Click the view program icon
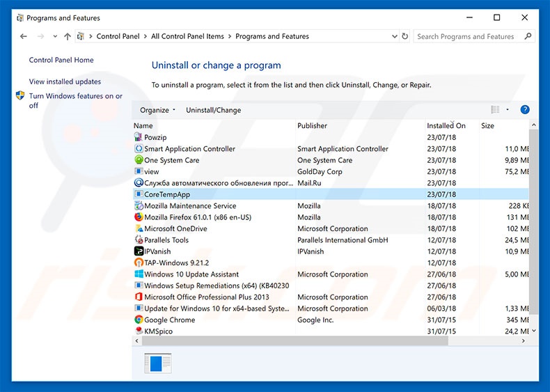 pos(139,171)
